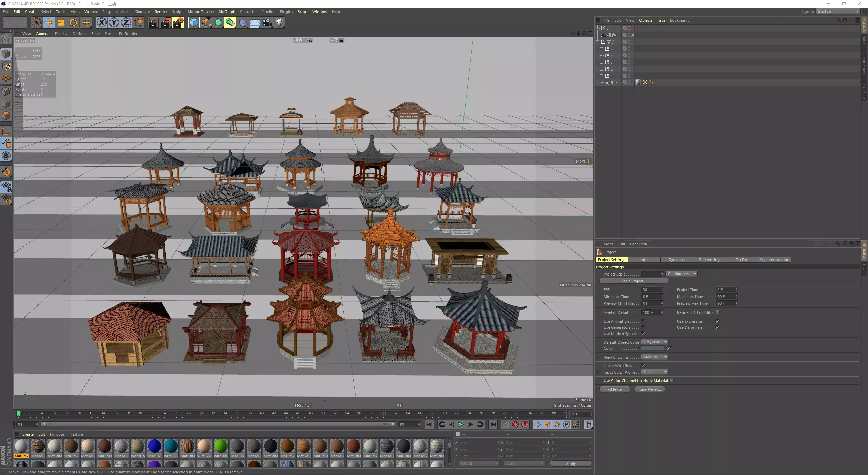Open the light object icon

coord(279,23)
